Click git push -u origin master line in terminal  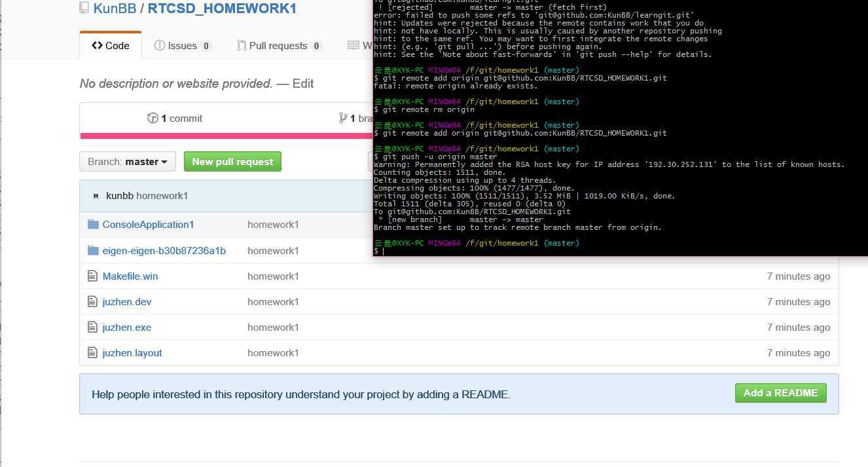435,157
